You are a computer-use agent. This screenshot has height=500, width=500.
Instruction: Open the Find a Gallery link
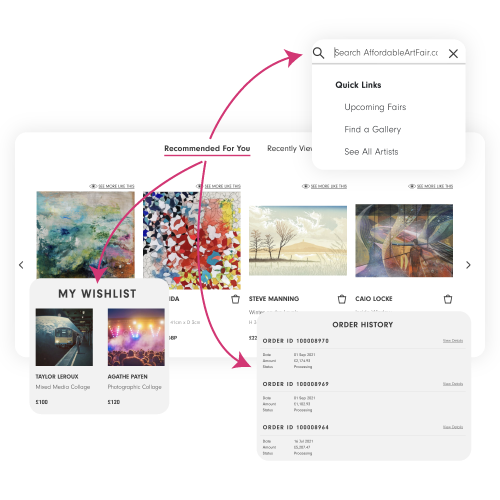coord(372,129)
